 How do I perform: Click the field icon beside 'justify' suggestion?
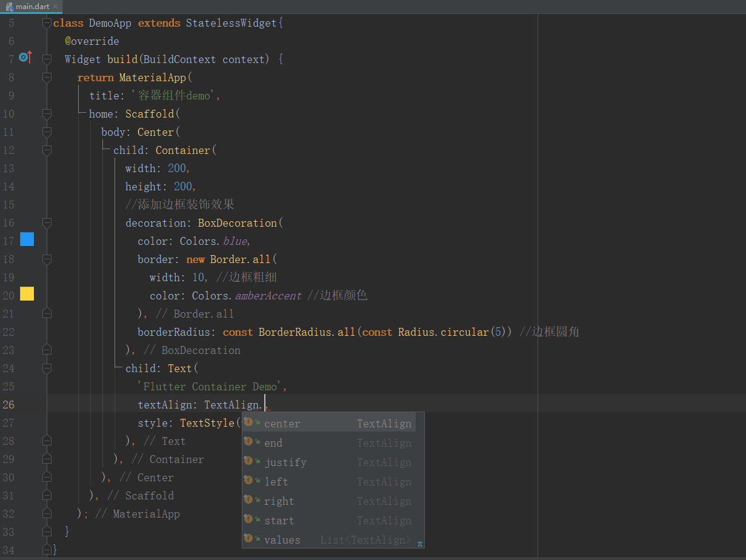tap(249, 461)
